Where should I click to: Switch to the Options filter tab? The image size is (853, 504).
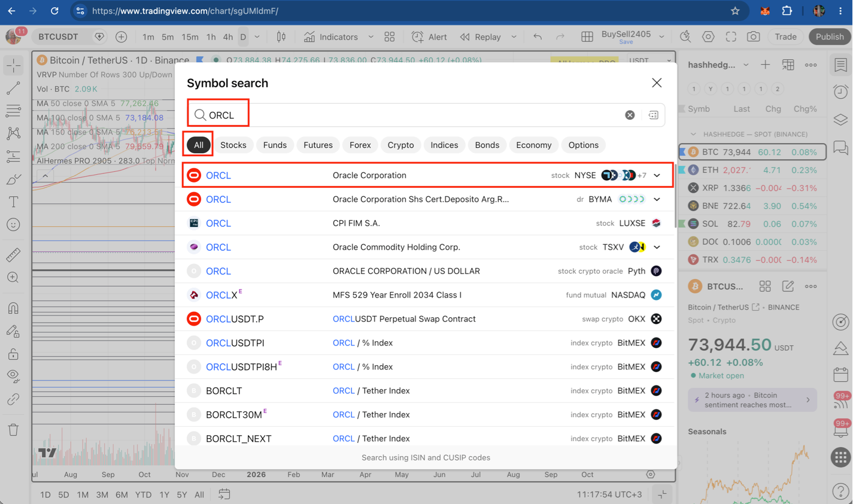click(x=584, y=145)
